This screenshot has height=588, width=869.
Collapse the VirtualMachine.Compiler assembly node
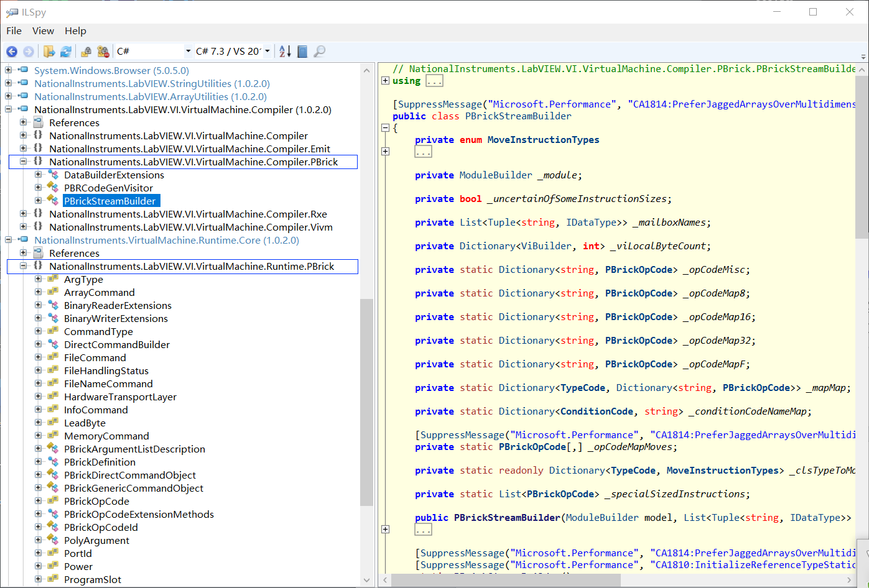[9, 109]
